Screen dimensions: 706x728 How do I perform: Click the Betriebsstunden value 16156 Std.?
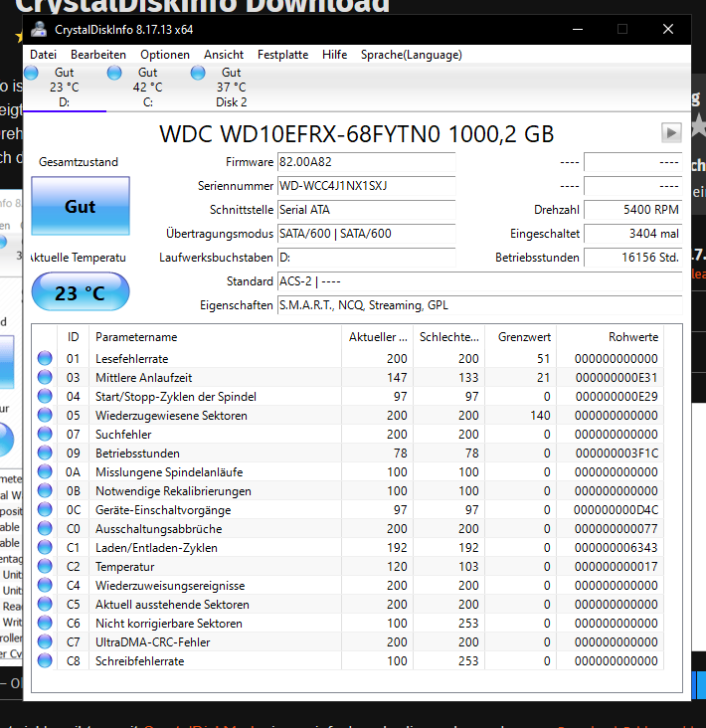[633, 258]
